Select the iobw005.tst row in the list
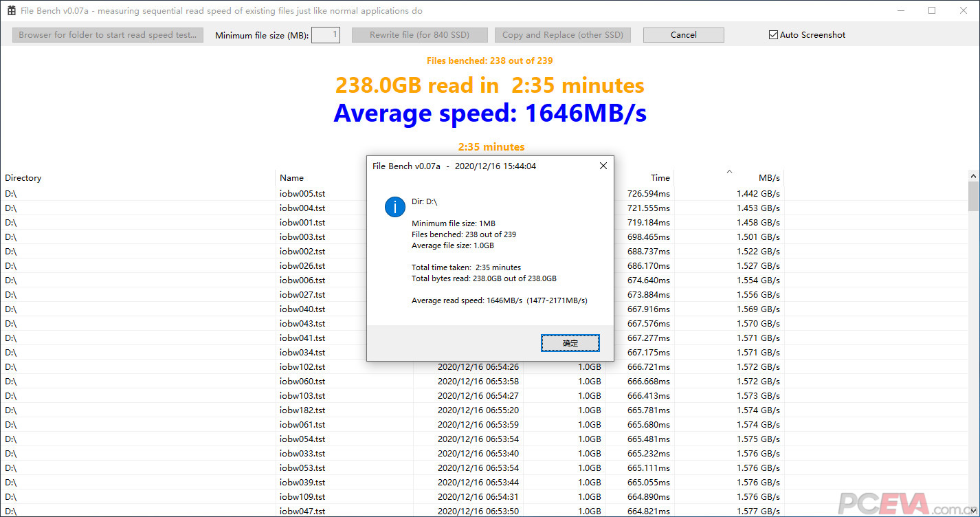The height and width of the screenshot is (517, 980). point(302,194)
